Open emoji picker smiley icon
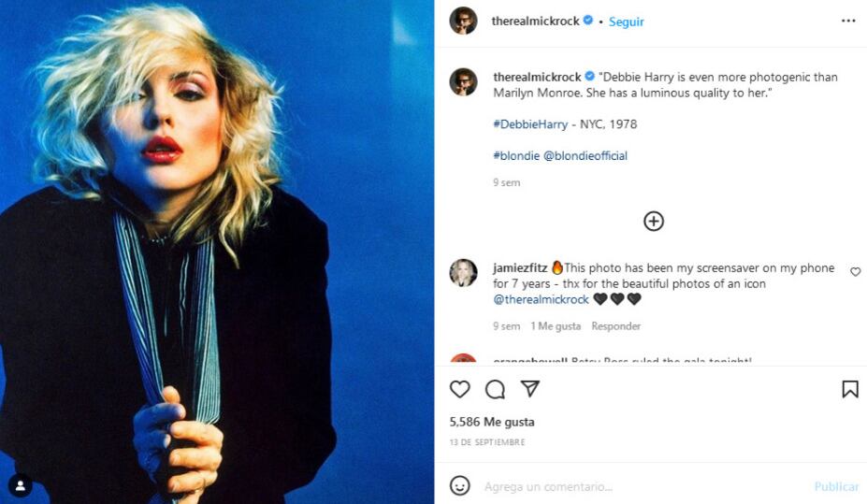 pyautogui.click(x=460, y=485)
